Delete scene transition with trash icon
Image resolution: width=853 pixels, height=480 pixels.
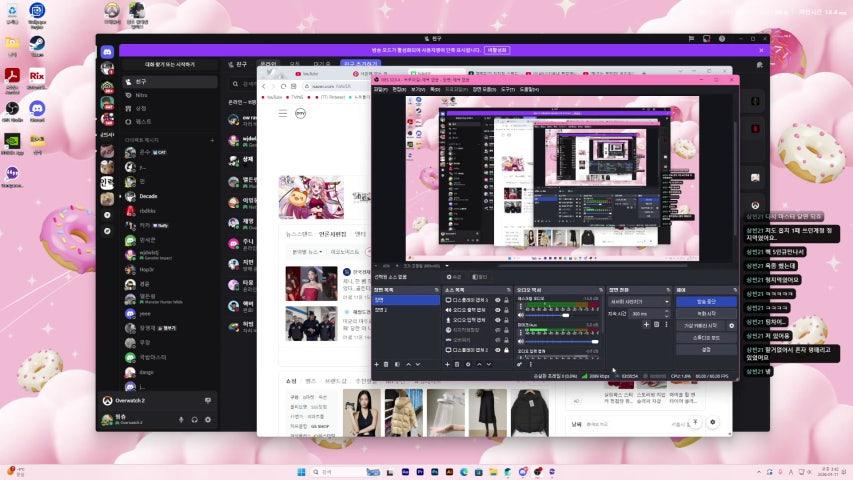[656, 325]
